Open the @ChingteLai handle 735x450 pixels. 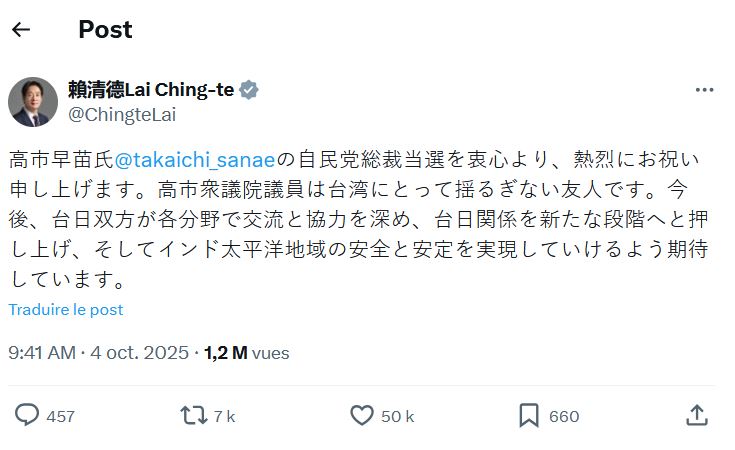click(121, 114)
